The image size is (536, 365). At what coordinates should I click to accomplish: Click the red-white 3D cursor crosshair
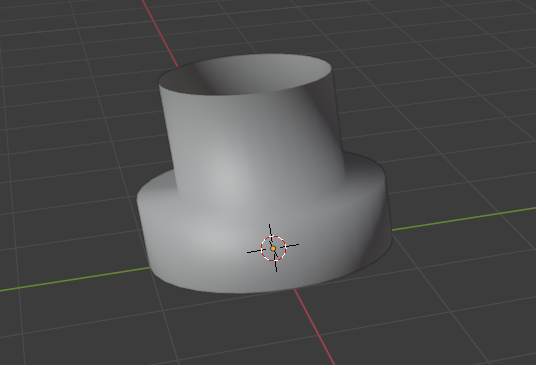tap(273, 248)
